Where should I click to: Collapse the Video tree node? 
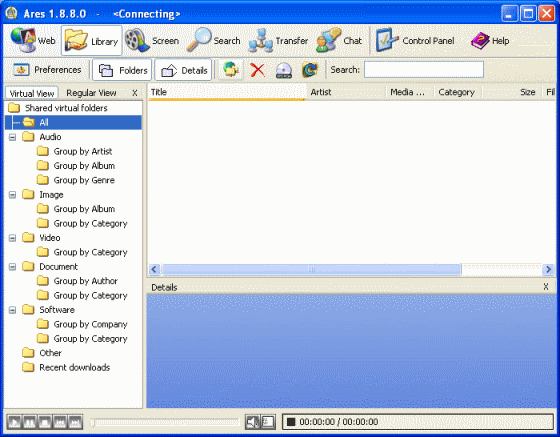[x=12, y=238]
